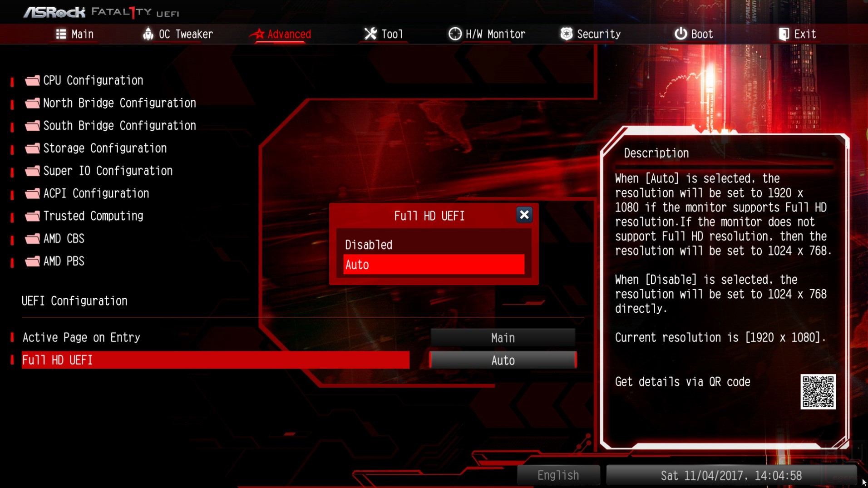Close the Full HD UEFI popup
The height and width of the screenshot is (488, 868).
tap(524, 215)
